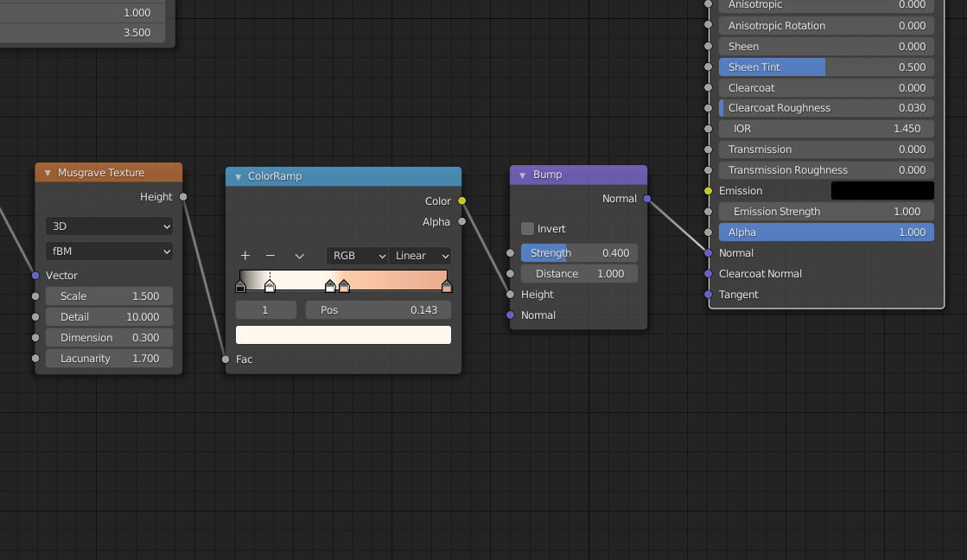The height and width of the screenshot is (560, 967).
Task: Click the Normal output socket of the Bump node
Action: tap(646, 198)
